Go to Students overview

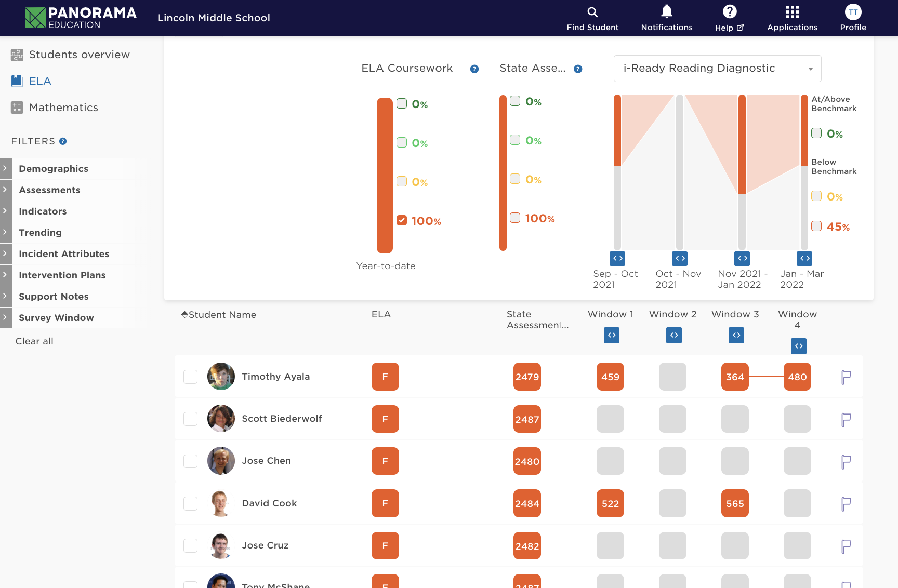pyautogui.click(x=79, y=55)
